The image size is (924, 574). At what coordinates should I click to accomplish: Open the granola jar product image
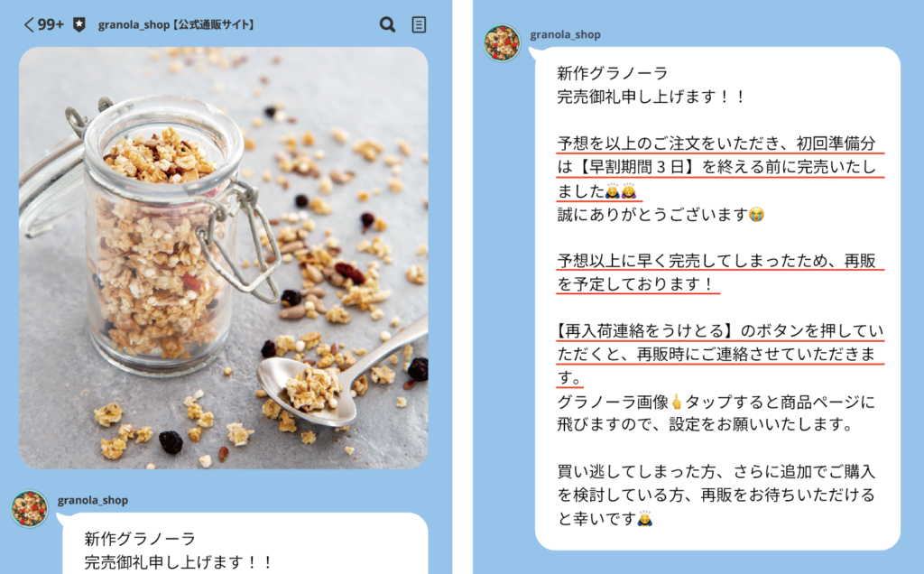point(224,258)
